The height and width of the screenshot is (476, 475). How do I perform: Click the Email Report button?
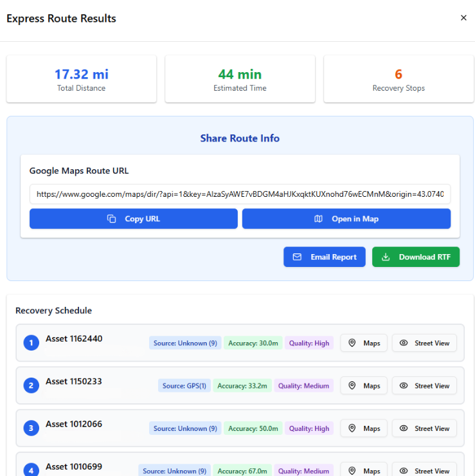point(325,257)
